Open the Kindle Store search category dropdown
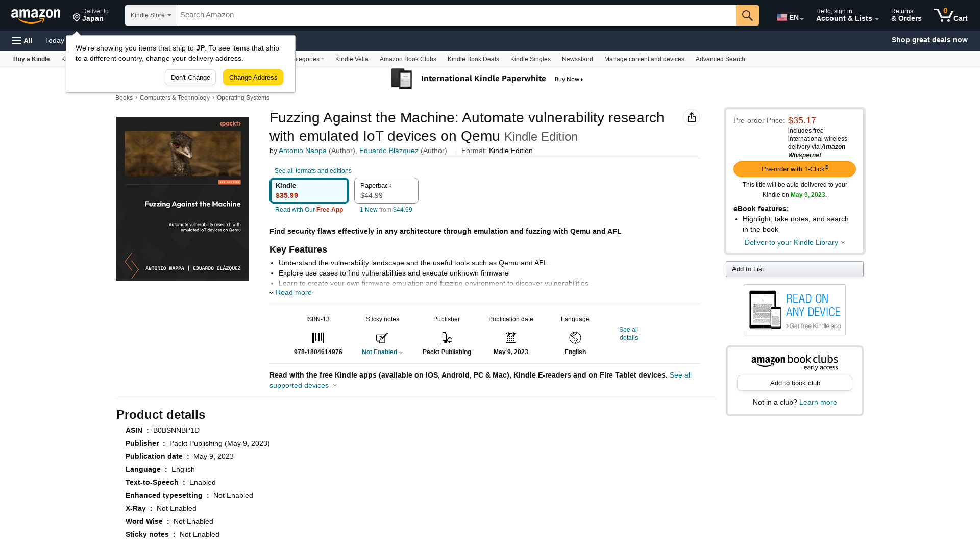The width and height of the screenshot is (980, 551). [151, 15]
